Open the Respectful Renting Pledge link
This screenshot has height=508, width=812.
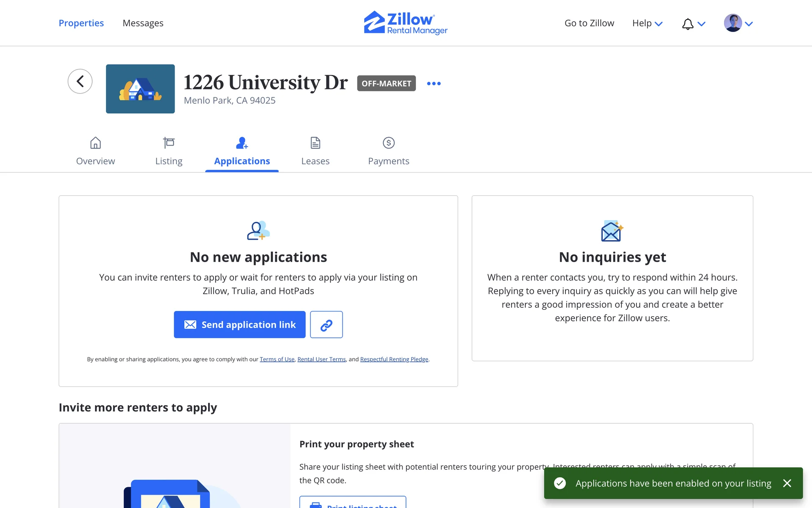394,359
